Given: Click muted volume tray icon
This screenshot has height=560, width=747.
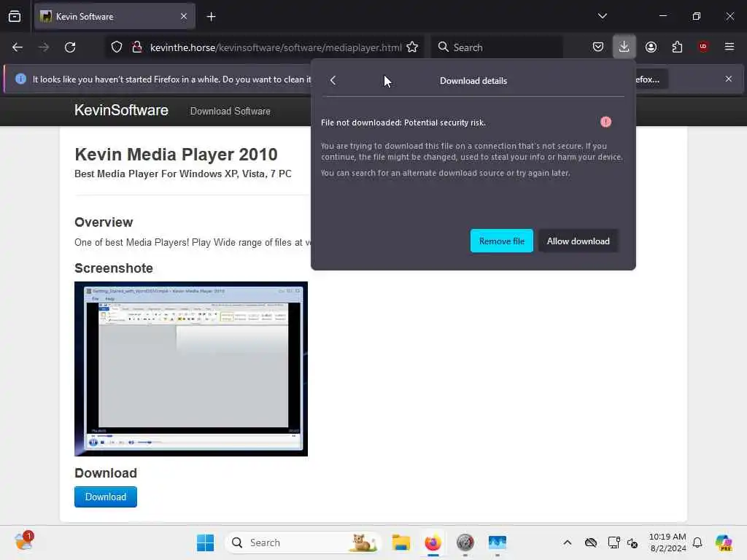Looking at the screenshot, I should point(632,542).
